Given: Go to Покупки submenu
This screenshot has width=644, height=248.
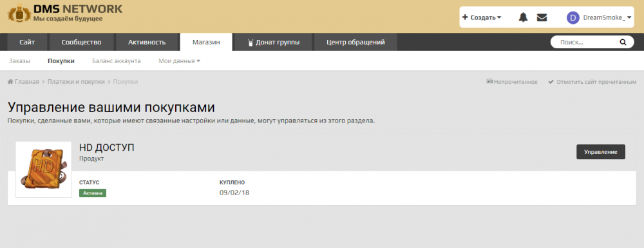Looking at the screenshot, I should (61, 61).
